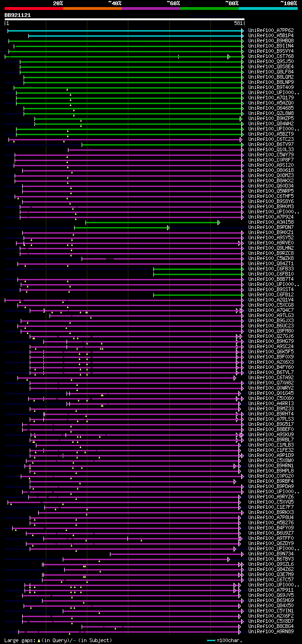Select UniRef100_A9TFF0 label
The width and height of the screenshot is (302, 644).
(x=270, y=538)
